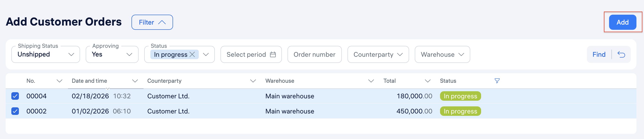
Task: Click the Counterparty column header chevron
Action: 253,81
